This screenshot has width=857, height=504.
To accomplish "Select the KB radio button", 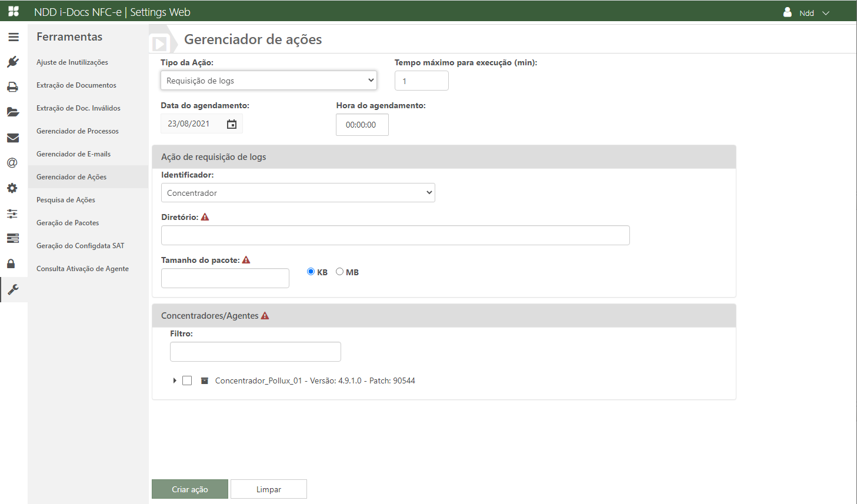I will point(311,272).
